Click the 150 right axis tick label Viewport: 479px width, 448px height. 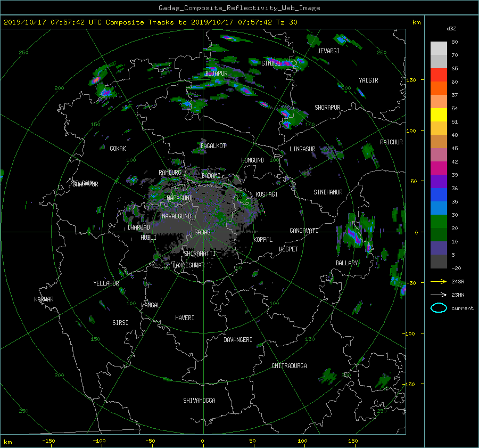pos(411,80)
